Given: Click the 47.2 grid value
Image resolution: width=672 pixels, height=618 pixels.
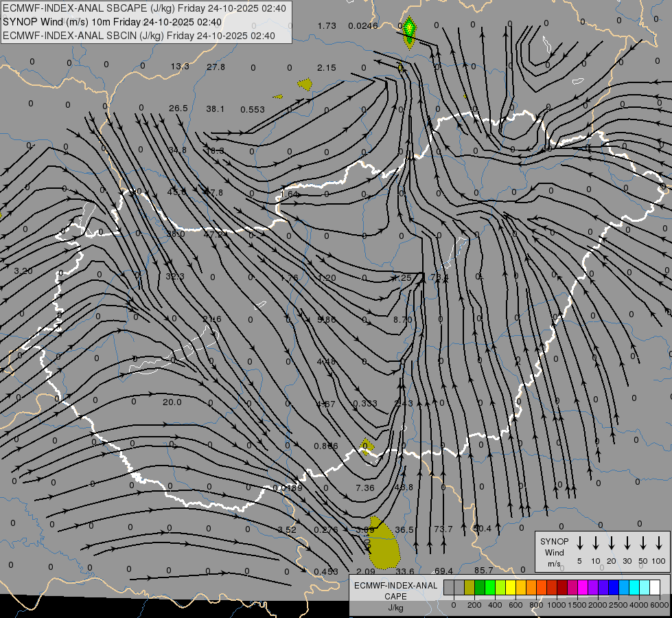Looking at the screenshot, I should coord(213,235).
